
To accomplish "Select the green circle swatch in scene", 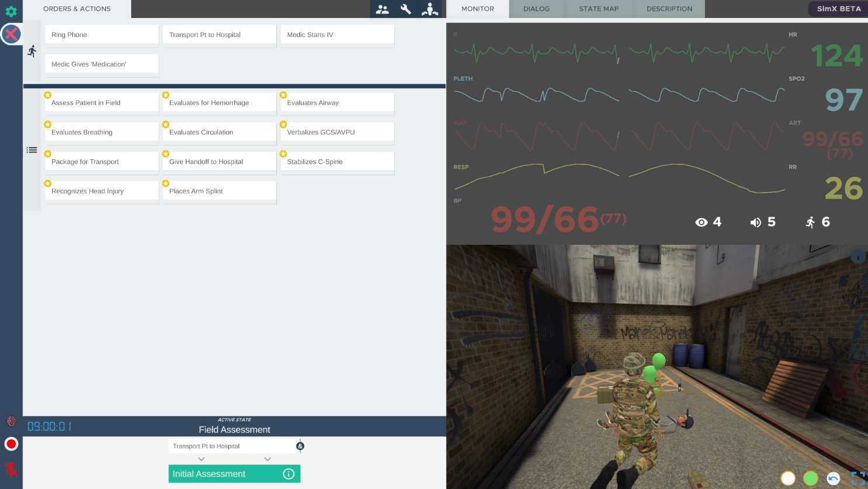I will [810, 478].
